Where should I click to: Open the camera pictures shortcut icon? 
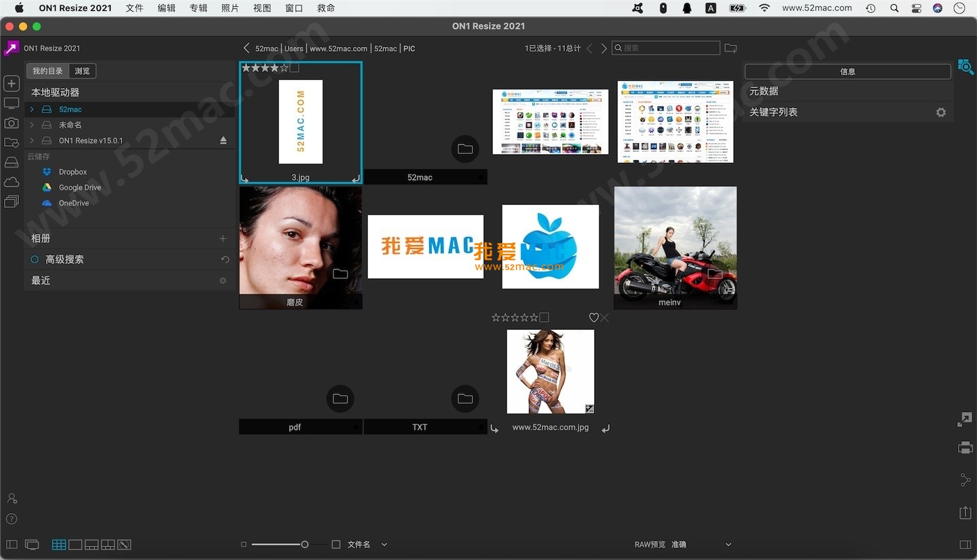pos(12,123)
